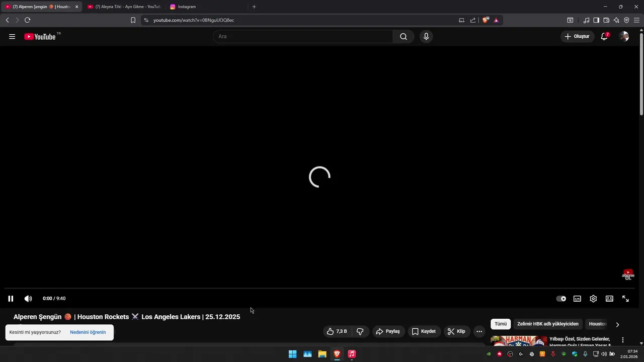Screen dimensions: 644x362
Task: Open taskbar clock and date
Action: tap(630, 354)
